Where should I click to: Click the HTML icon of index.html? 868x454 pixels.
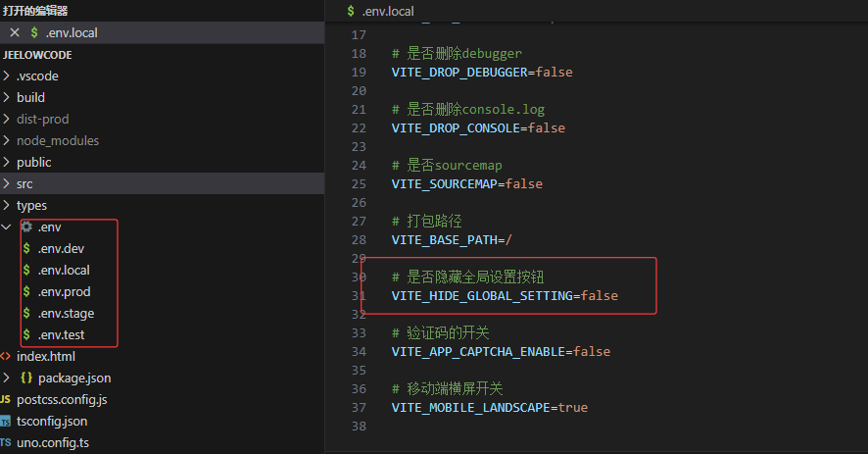point(6,356)
